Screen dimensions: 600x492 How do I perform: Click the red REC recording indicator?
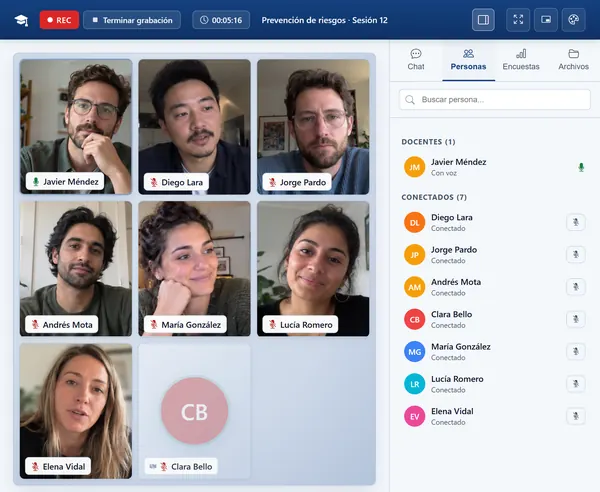pos(59,20)
